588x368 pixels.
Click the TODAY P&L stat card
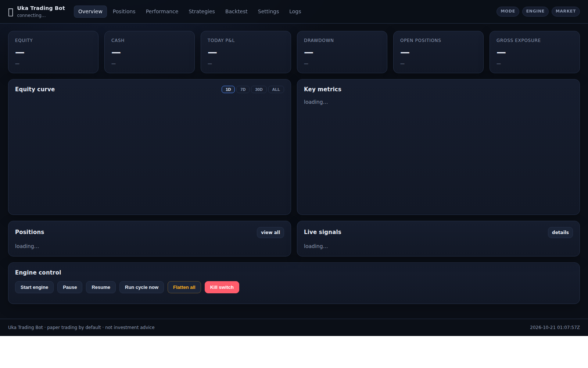tap(246, 52)
